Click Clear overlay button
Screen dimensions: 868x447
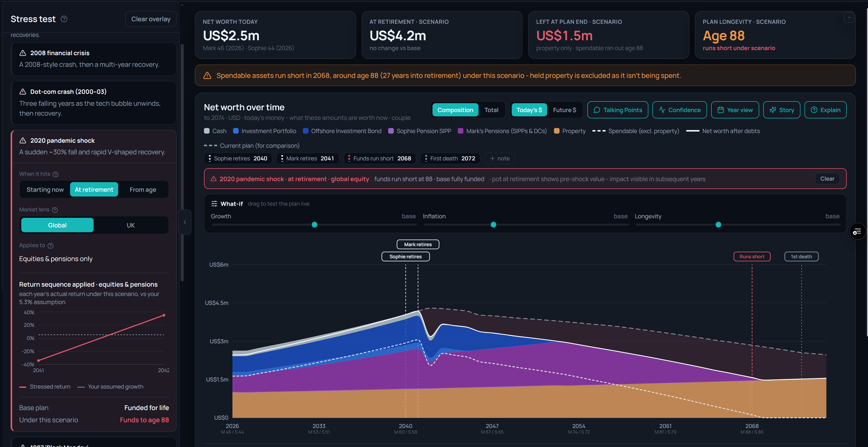[151, 19]
